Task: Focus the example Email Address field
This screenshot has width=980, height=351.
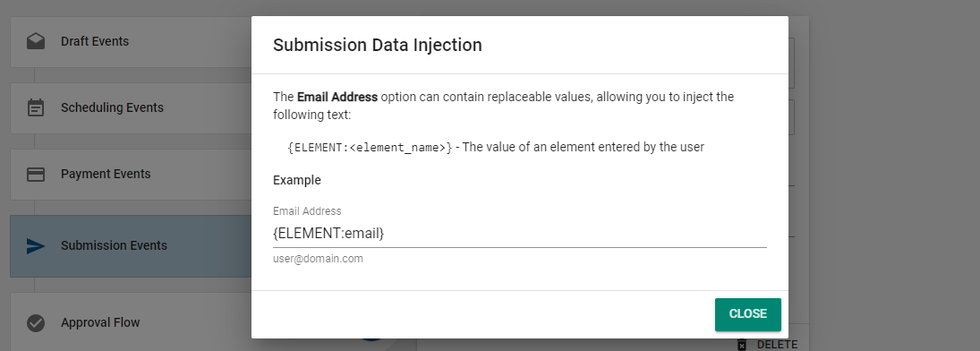Action: pos(519,234)
